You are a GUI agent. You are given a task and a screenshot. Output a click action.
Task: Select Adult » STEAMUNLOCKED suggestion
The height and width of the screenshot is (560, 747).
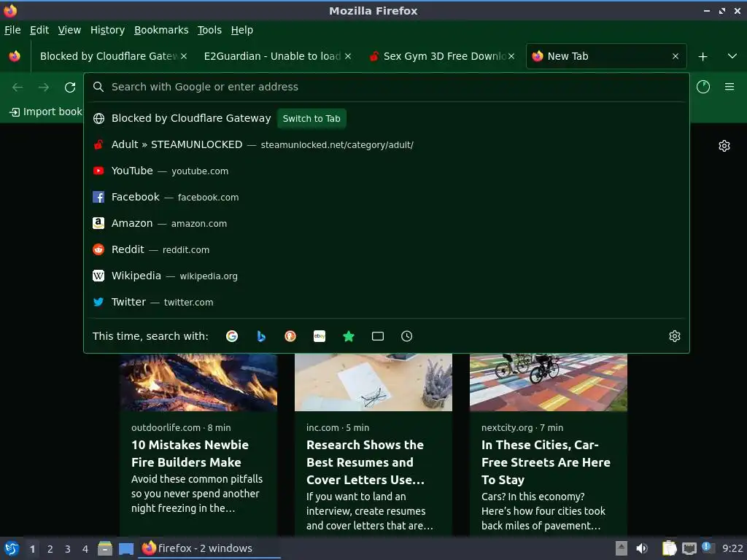(x=387, y=145)
